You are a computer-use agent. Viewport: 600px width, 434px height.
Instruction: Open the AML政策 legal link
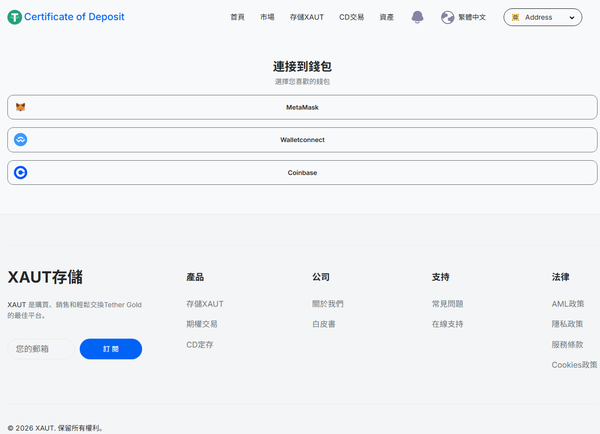(x=568, y=304)
